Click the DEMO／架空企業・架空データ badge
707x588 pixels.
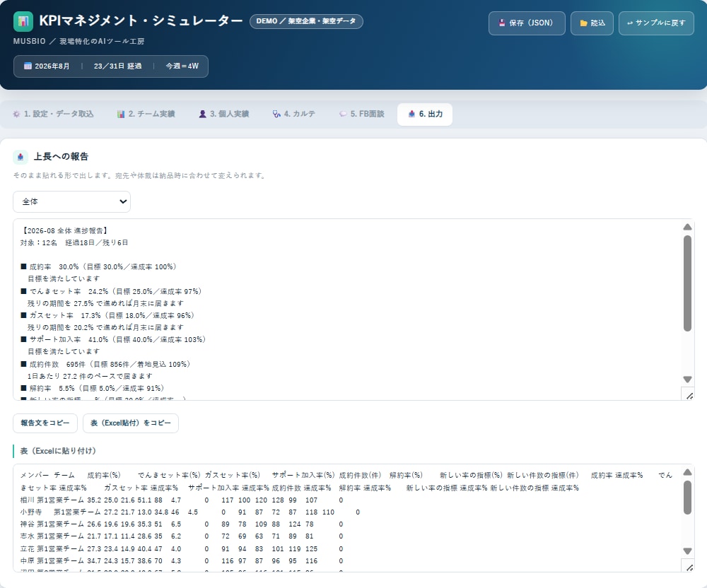(x=306, y=21)
